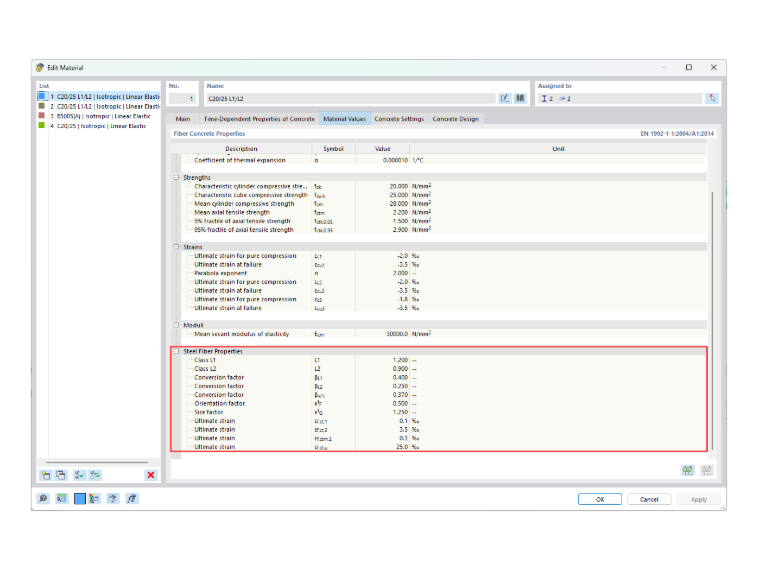
Task: Click the select all checkmark icon below the list
Action: click(79, 475)
